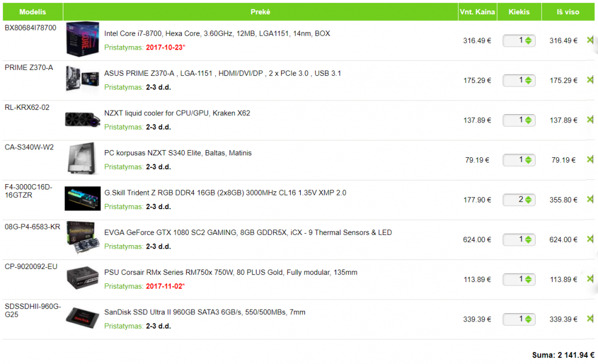This screenshot has height=364, width=598.
Task: Remove G.Skill Trident Z RGB memory
Action: click(590, 200)
